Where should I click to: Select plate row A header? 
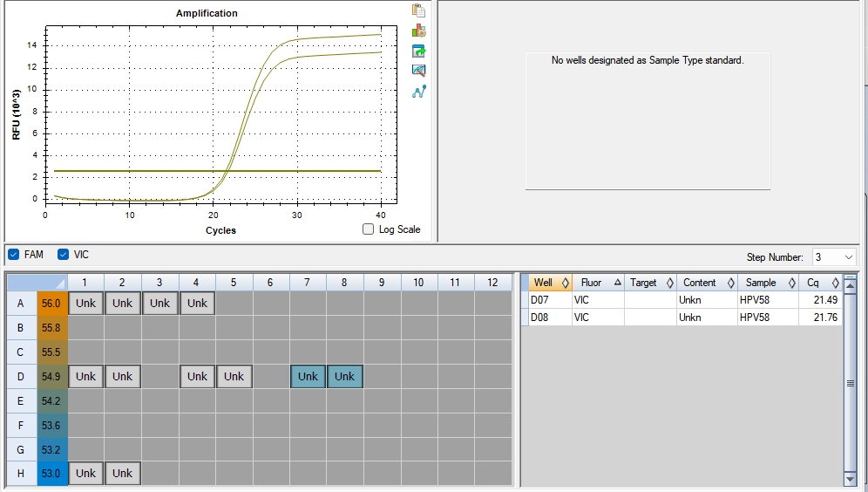click(x=21, y=304)
